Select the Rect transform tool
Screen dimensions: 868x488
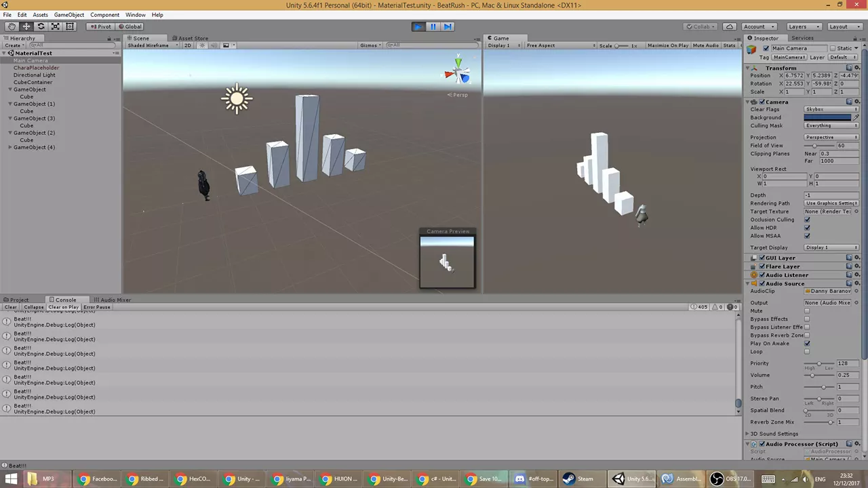[70, 26]
